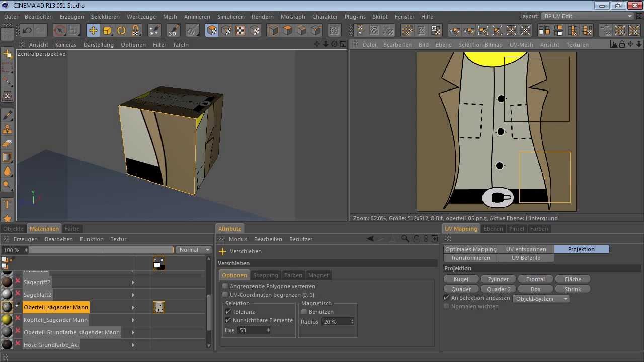This screenshot has height=362, width=644.
Task: Click the Materialien list vertical scrollbar
Action: point(209,312)
